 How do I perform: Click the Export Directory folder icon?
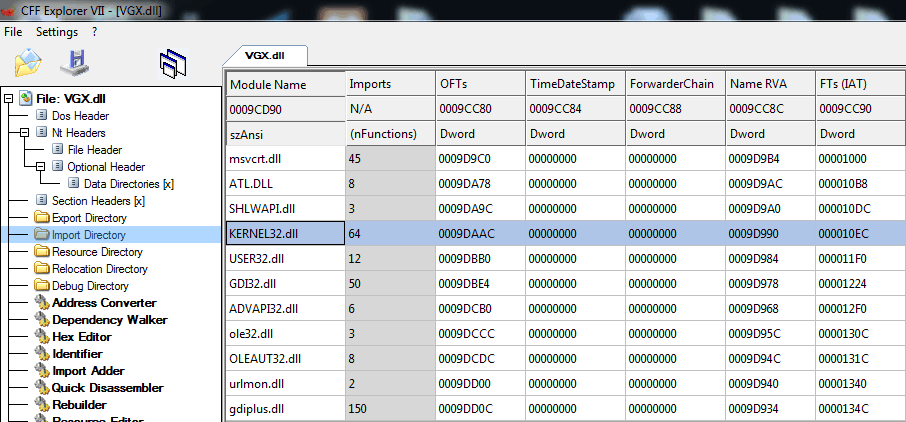pos(41,217)
